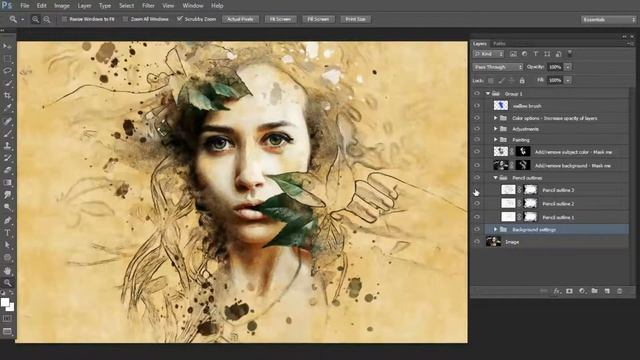Select the Crop tool
The image size is (640, 360).
point(7,96)
